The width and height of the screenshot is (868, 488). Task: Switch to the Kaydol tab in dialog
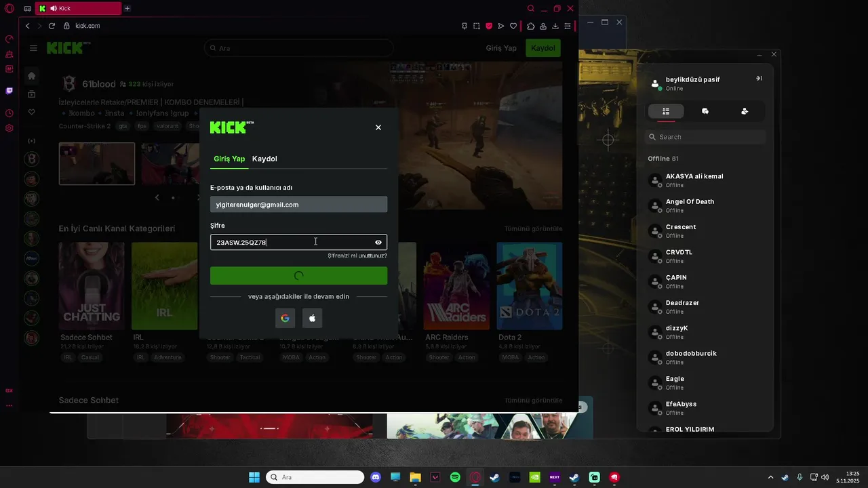pos(264,159)
